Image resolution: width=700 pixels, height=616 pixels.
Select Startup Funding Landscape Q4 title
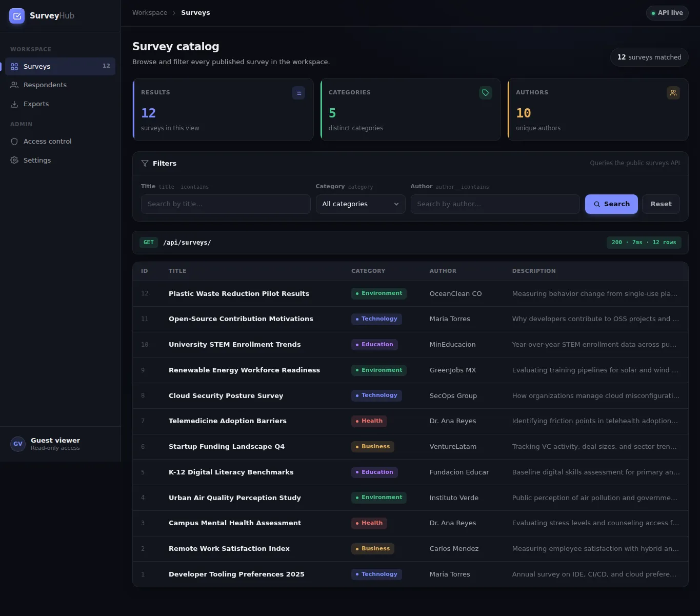tap(227, 447)
